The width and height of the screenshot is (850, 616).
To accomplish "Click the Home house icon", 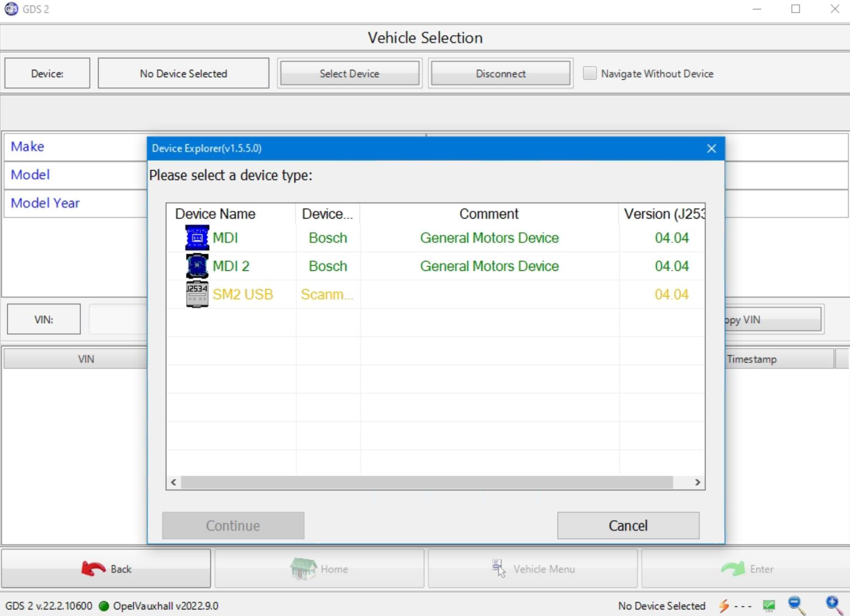I will pos(302,568).
